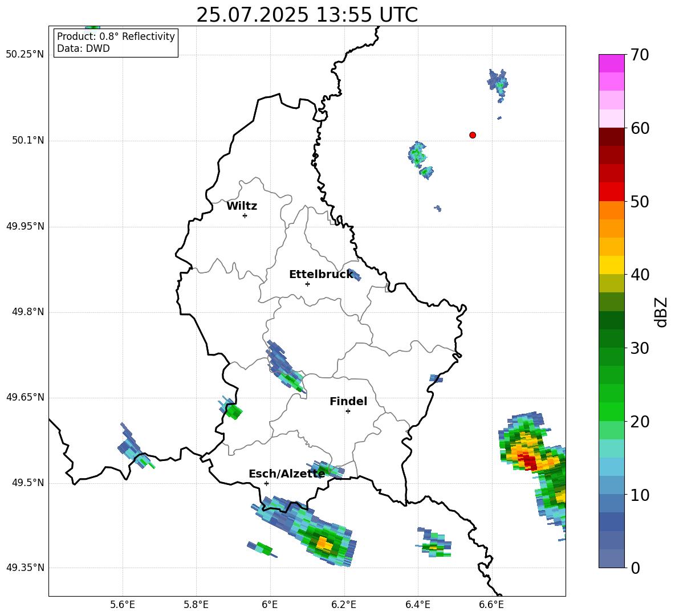Click the Wiltz station label
Screen dimensions: 675x616
click(242, 206)
